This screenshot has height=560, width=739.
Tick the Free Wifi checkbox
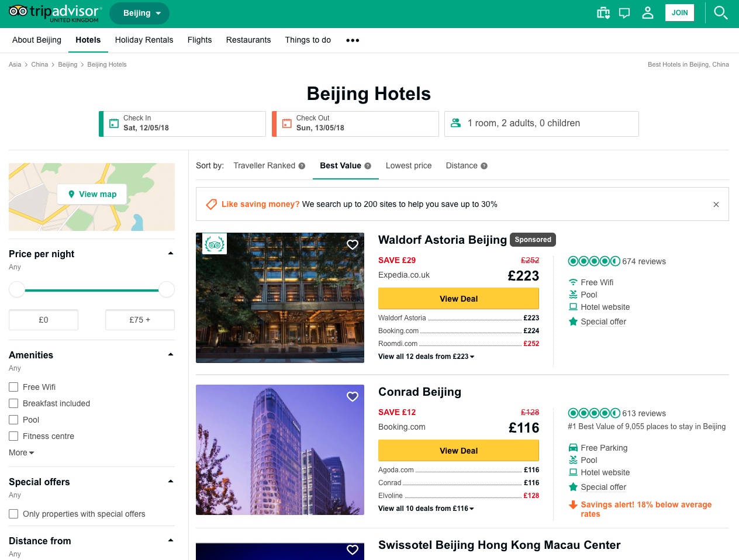[13, 387]
